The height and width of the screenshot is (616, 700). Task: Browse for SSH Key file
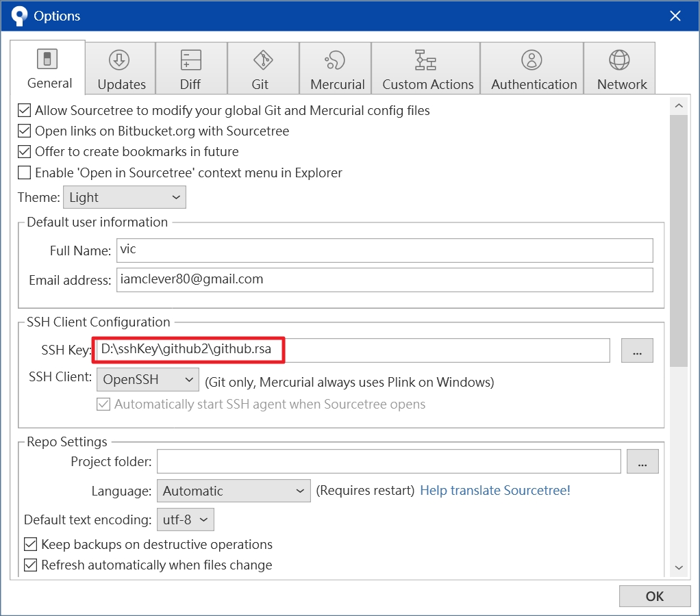pyautogui.click(x=637, y=350)
